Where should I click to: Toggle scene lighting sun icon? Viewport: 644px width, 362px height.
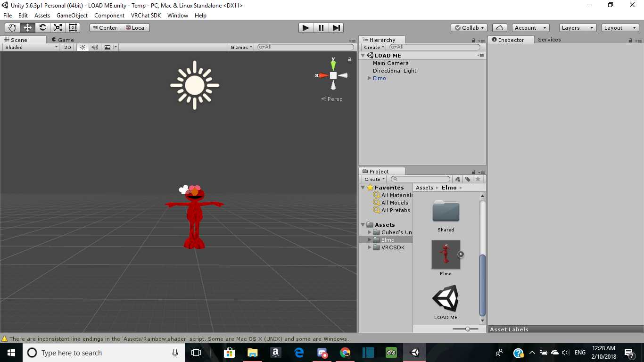pos(83,47)
